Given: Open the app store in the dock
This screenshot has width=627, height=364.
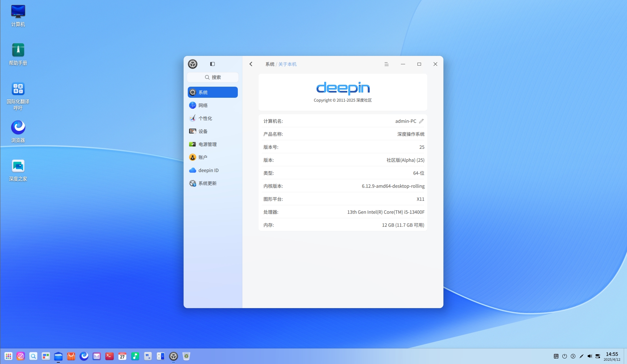Looking at the screenshot, I should [71, 356].
